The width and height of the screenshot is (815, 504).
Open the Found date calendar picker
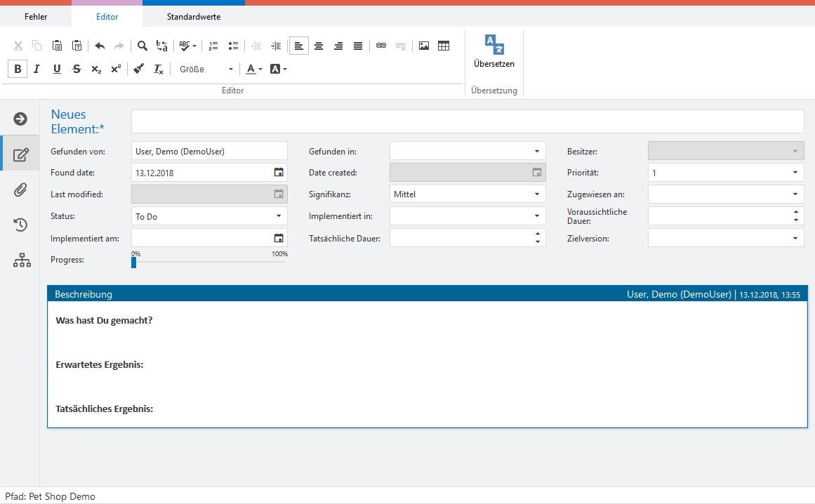tap(279, 173)
